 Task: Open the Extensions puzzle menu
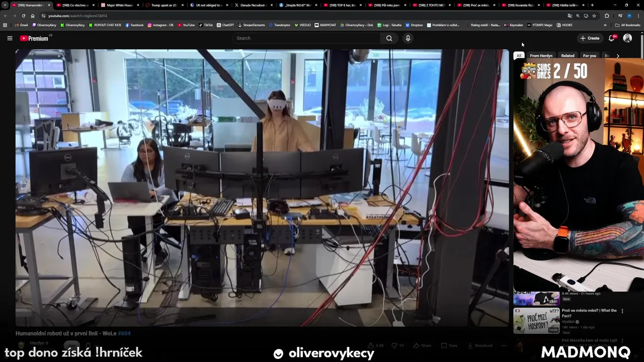[x=607, y=16]
